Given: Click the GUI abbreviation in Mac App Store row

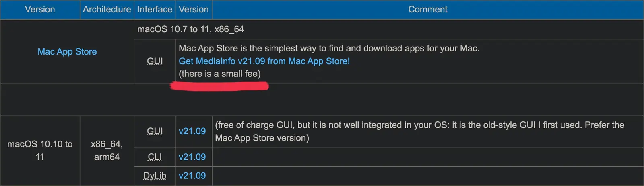Looking at the screenshot, I should [155, 61].
